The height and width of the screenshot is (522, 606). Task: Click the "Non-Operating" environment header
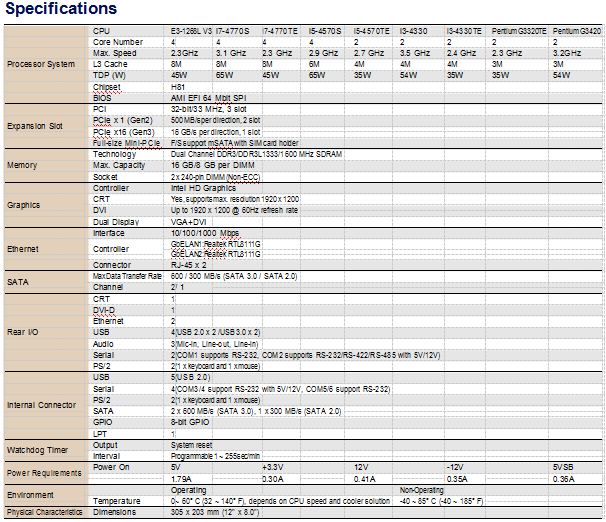click(422, 490)
